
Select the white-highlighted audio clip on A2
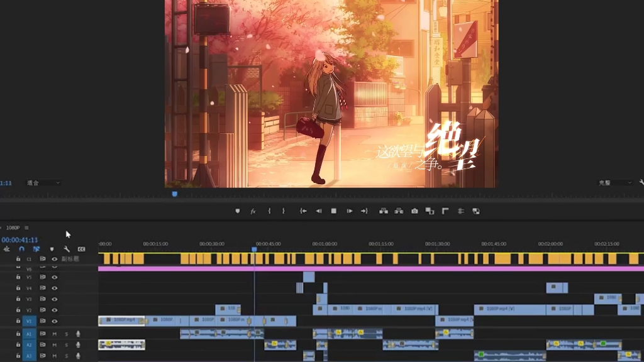[121, 345]
